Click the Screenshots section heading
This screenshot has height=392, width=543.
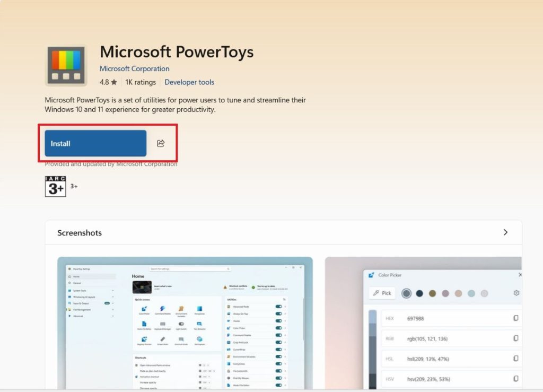click(x=80, y=233)
